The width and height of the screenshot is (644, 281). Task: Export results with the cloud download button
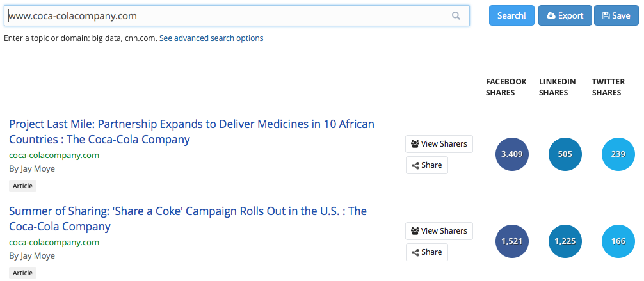pos(565,16)
